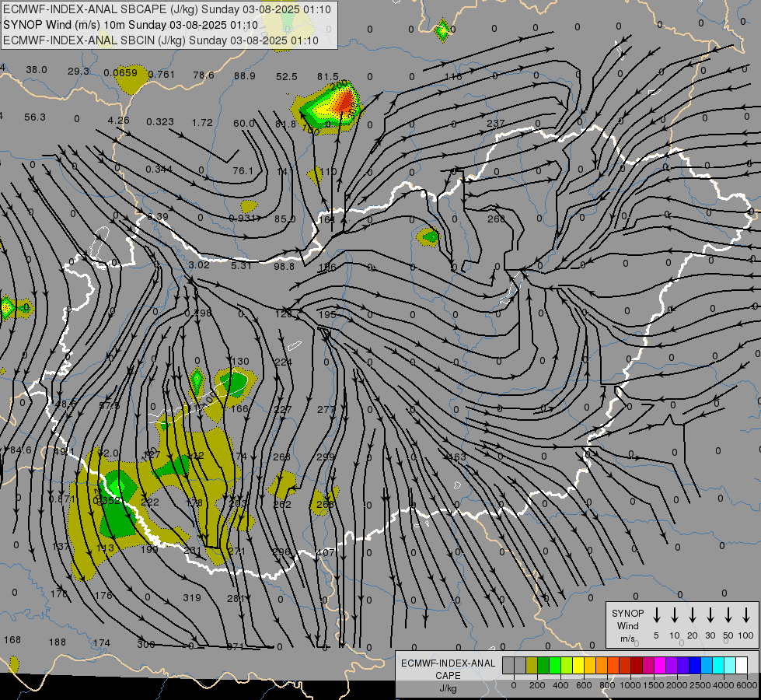This screenshot has height=700, width=761.
Task: Click the map value '319'
Action: click(x=192, y=597)
